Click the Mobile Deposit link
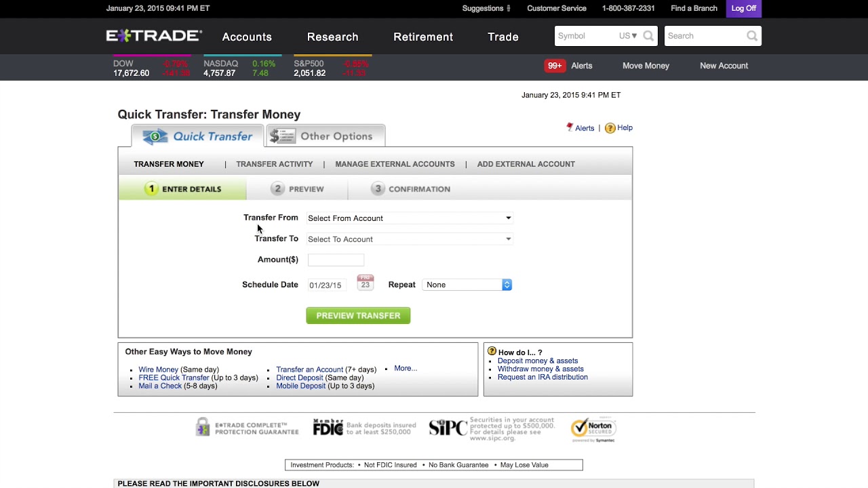Image resolution: width=868 pixels, height=488 pixels. coord(301,386)
